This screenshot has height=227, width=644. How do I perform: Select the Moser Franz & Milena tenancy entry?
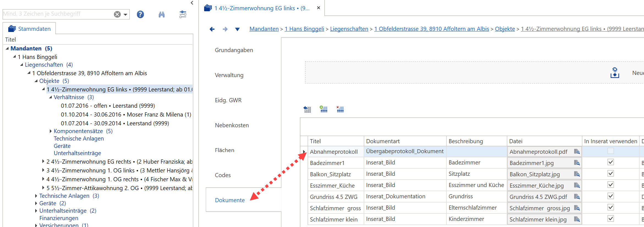coord(126,115)
